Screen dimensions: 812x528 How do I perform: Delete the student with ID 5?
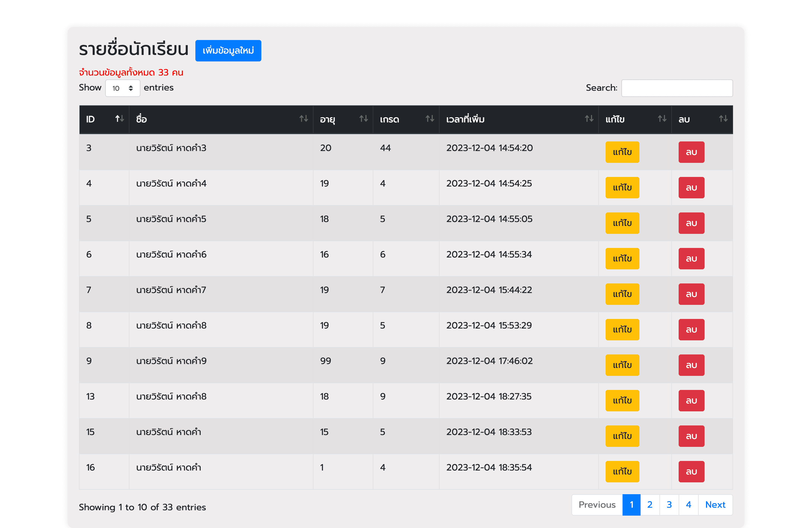691,223
